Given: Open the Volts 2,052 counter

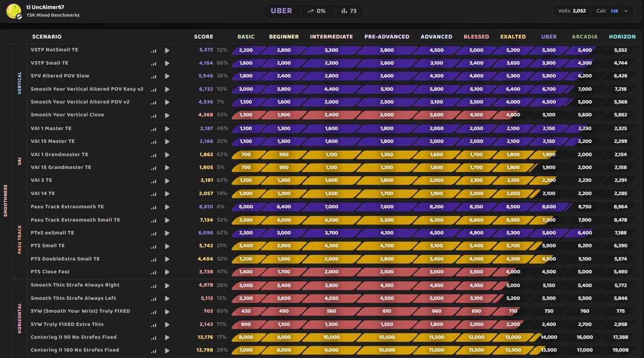Looking at the screenshot, I should click(x=572, y=11).
